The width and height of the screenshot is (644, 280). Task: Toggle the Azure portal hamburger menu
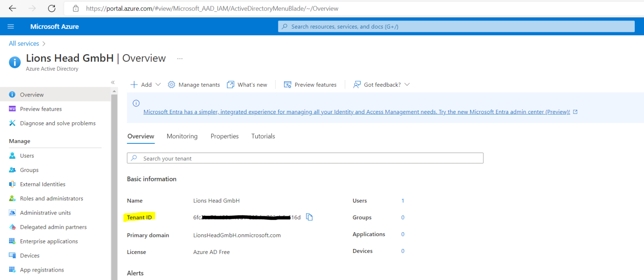[x=10, y=26]
